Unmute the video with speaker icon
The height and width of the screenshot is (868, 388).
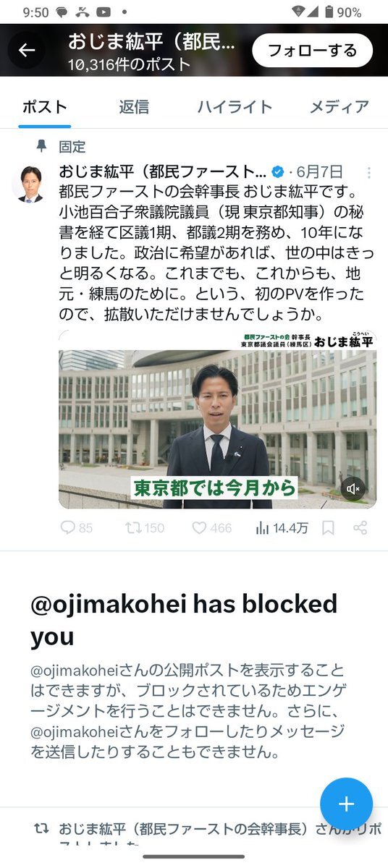click(353, 489)
